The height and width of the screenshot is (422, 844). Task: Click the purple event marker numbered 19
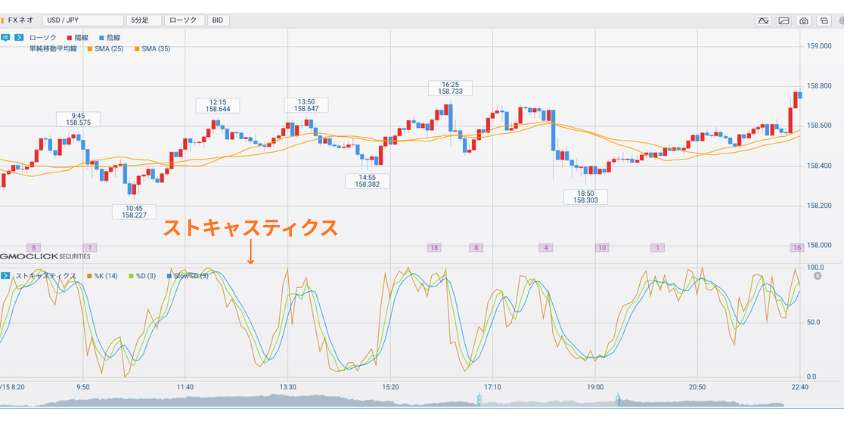tap(602, 247)
